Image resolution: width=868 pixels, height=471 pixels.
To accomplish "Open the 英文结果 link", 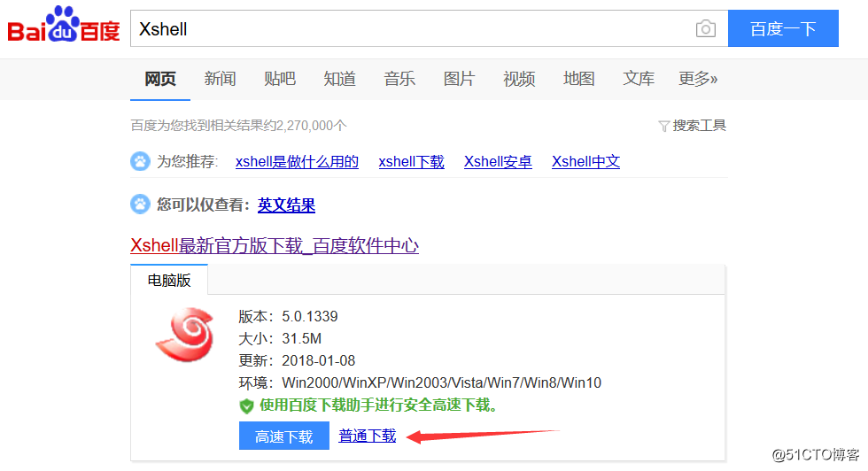I will [286, 205].
